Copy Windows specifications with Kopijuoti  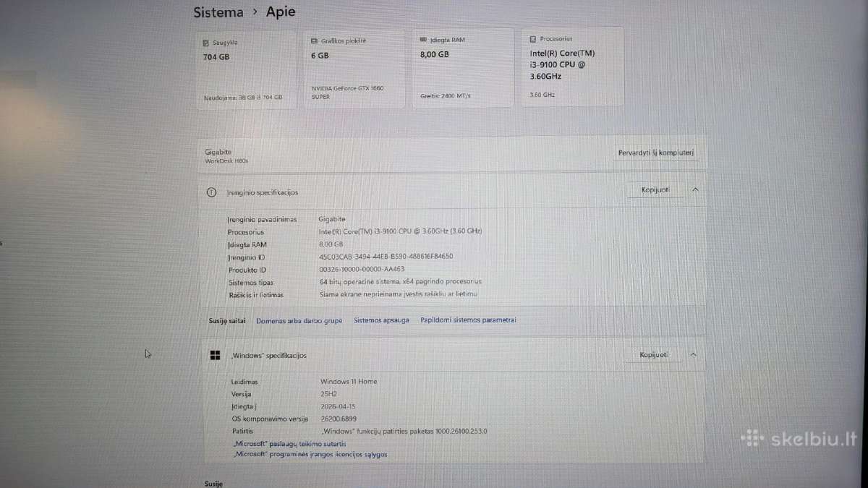654,355
